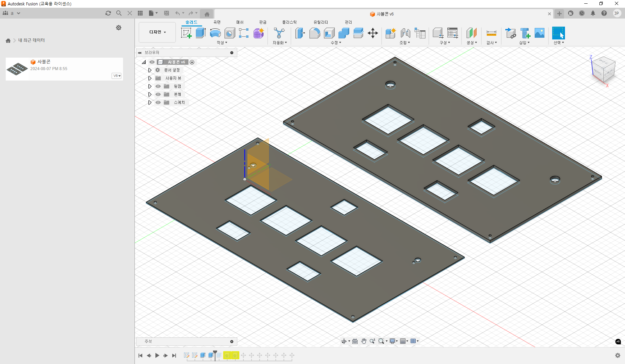Switch to the 관리 tab
The height and width of the screenshot is (364, 625).
(348, 22)
